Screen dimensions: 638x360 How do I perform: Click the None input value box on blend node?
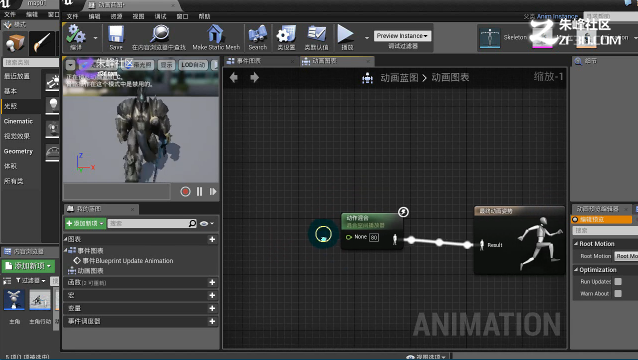(374, 237)
